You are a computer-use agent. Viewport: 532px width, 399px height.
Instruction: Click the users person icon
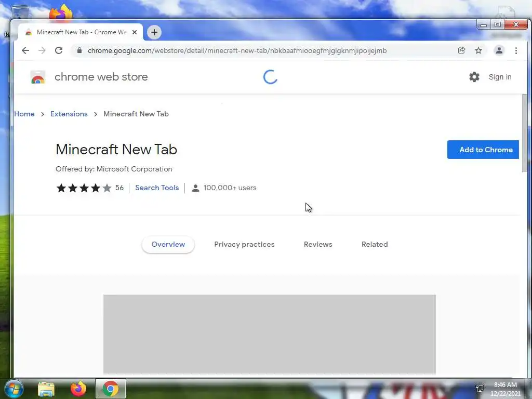pyautogui.click(x=195, y=188)
